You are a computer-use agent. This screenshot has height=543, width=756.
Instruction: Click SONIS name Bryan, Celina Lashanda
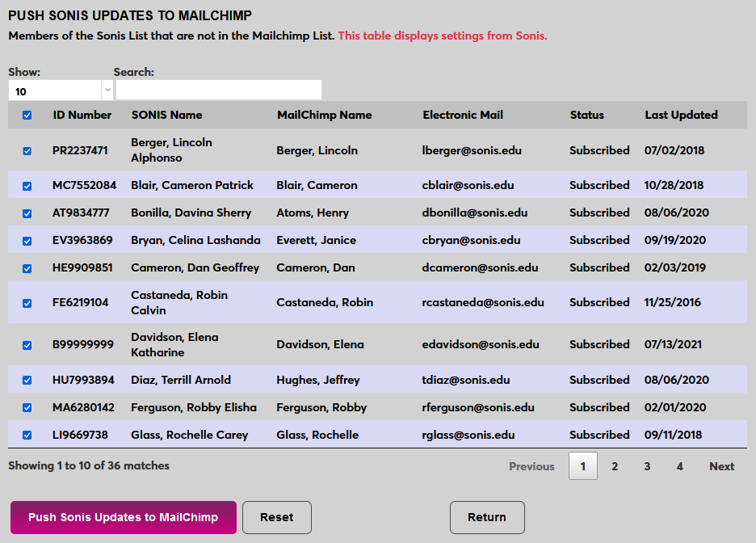pyautogui.click(x=195, y=240)
